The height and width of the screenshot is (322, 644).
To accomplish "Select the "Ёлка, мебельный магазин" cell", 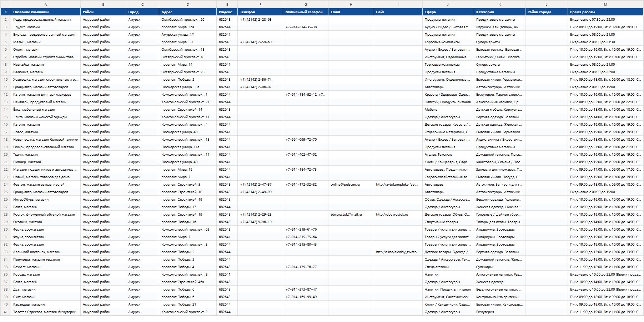I will (46, 110).
